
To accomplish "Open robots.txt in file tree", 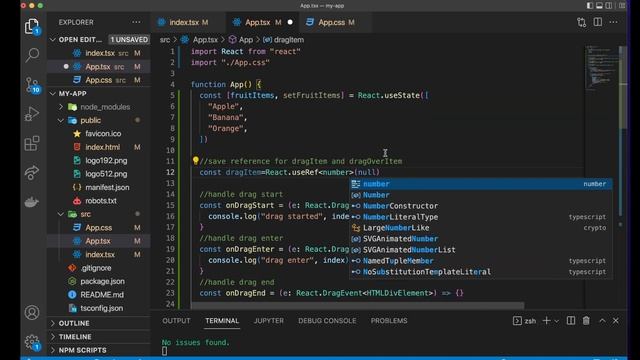I will tap(101, 201).
